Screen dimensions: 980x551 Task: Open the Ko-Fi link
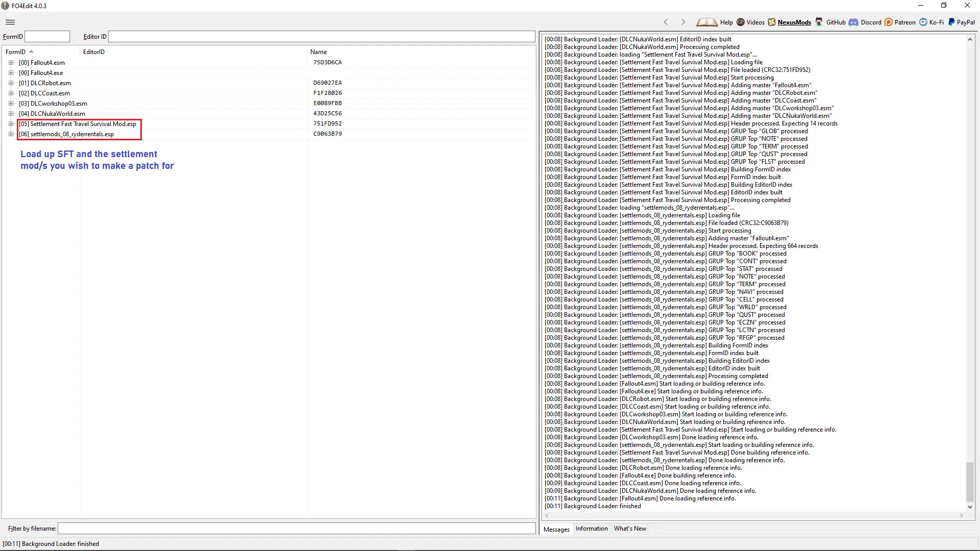coord(937,22)
